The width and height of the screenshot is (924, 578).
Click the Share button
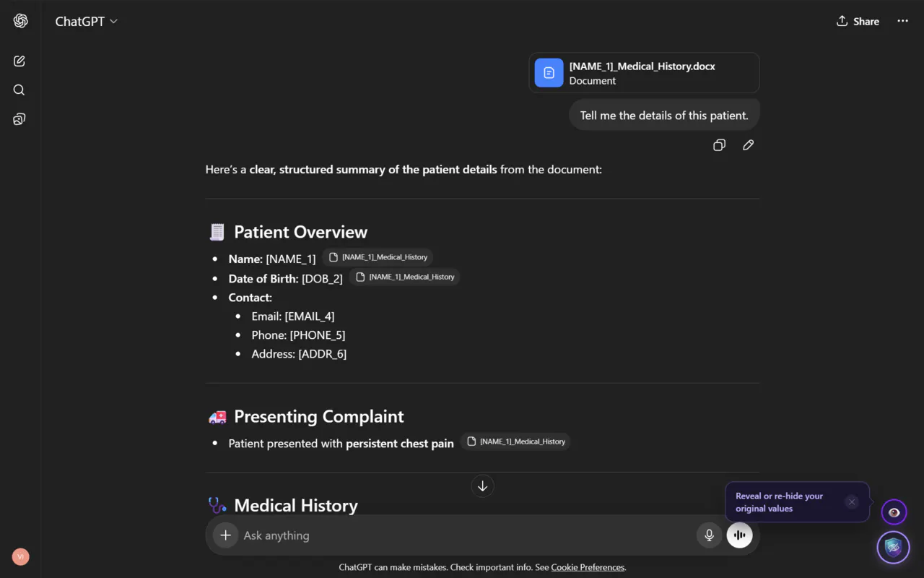858,21
